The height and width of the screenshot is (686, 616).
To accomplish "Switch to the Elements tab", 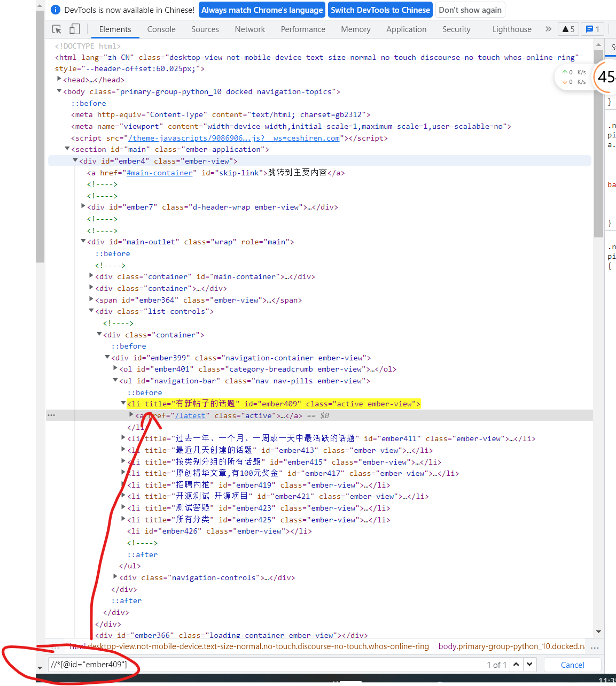I will (115, 29).
